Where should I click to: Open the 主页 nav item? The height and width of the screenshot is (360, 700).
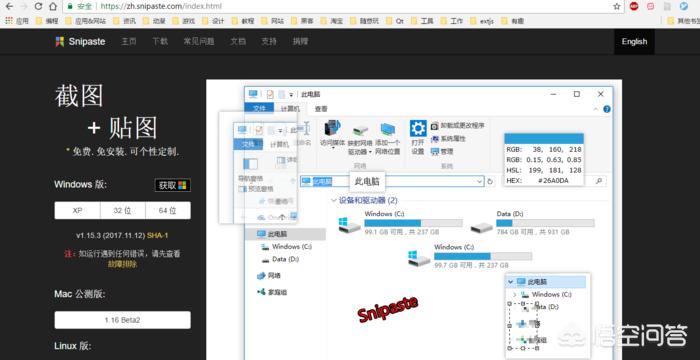(x=129, y=42)
